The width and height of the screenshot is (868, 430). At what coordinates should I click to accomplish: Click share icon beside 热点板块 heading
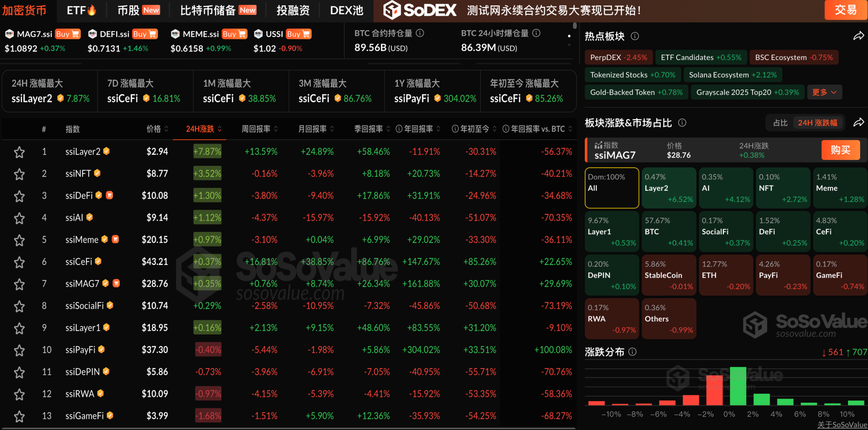click(x=858, y=36)
